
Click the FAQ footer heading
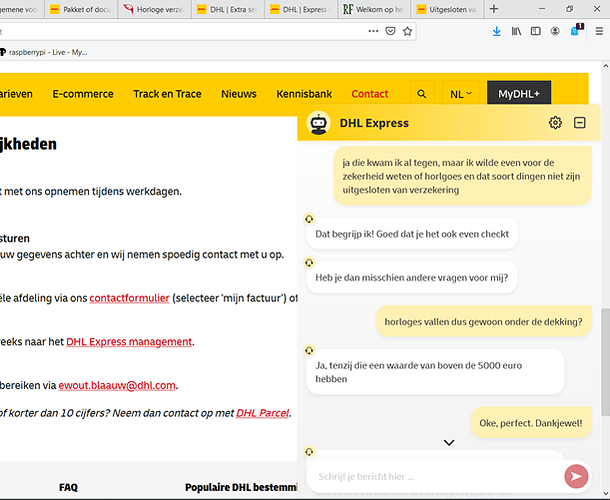point(68,487)
